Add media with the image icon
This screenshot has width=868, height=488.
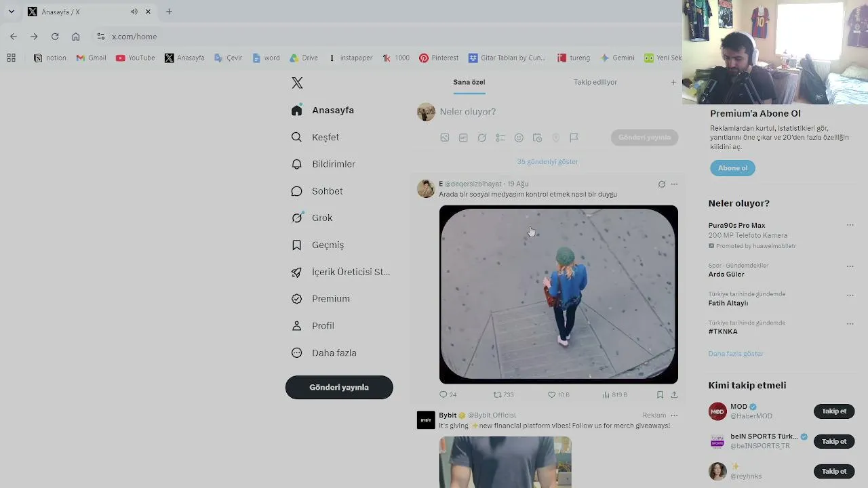click(x=445, y=138)
